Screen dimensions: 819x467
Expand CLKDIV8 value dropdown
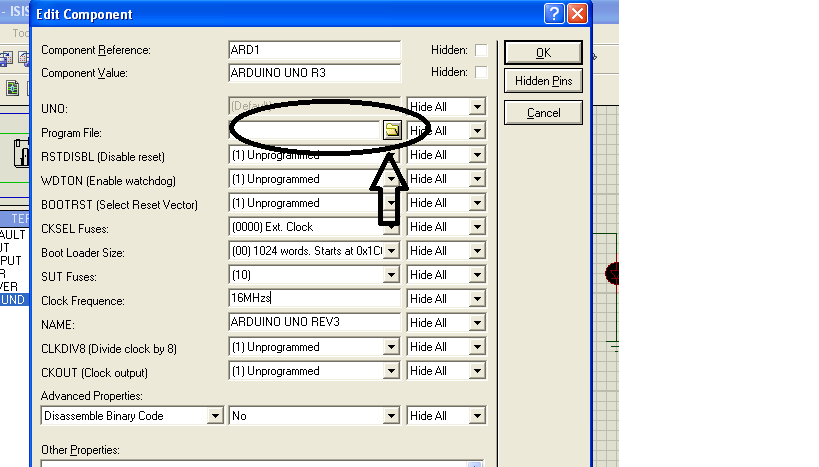click(x=391, y=347)
